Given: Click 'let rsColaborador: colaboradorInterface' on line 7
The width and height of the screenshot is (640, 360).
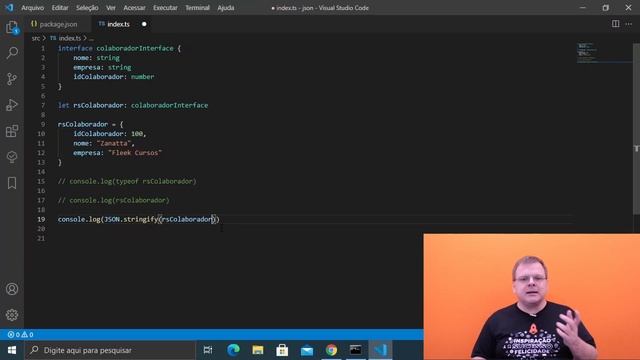Looking at the screenshot, I should point(133,105).
